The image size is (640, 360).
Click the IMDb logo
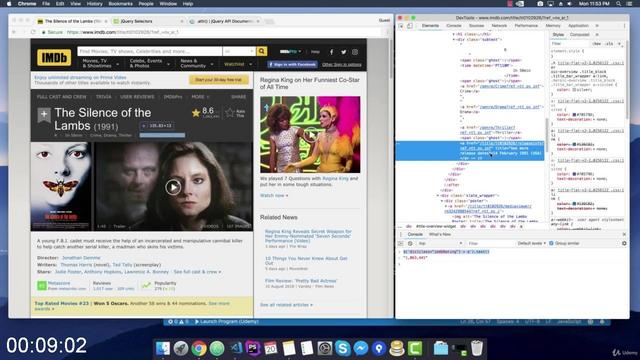[54, 58]
